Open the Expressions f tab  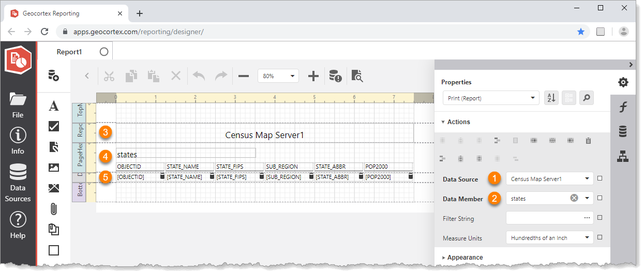tap(623, 107)
